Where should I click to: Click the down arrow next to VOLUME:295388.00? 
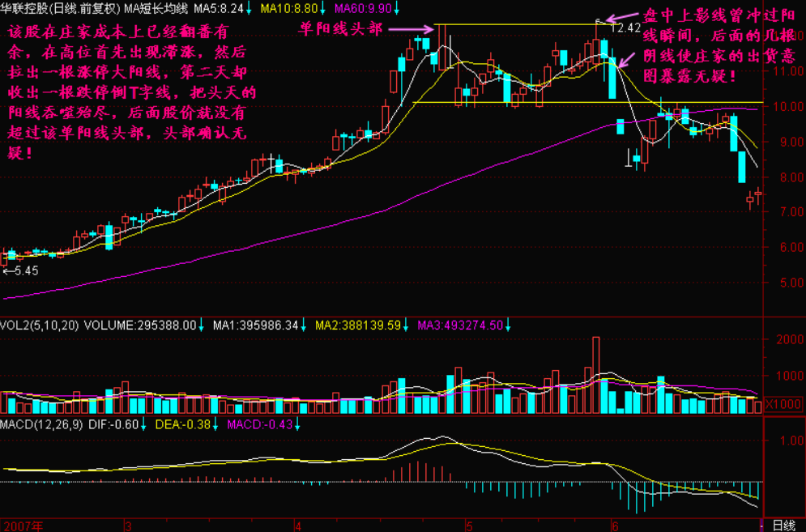tap(203, 326)
